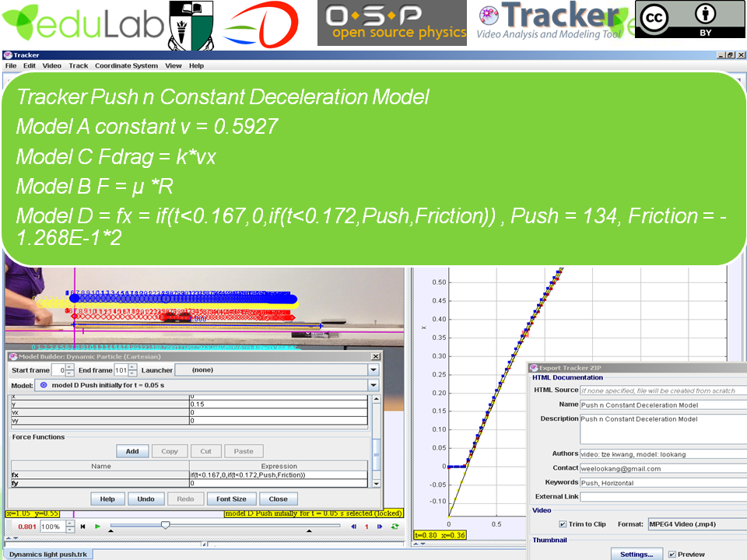The width and height of the screenshot is (747, 560).
Task: Open the Format dropdown showing MPEG4 Video
Action: tap(697, 523)
